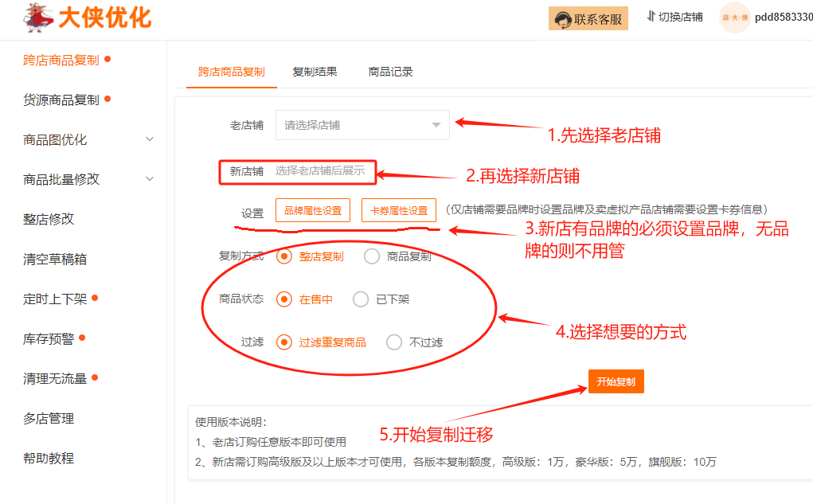Open 多店管理 in the sidebar
The width and height of the screenshot is (813, 504).
click(x=49, y=419)
